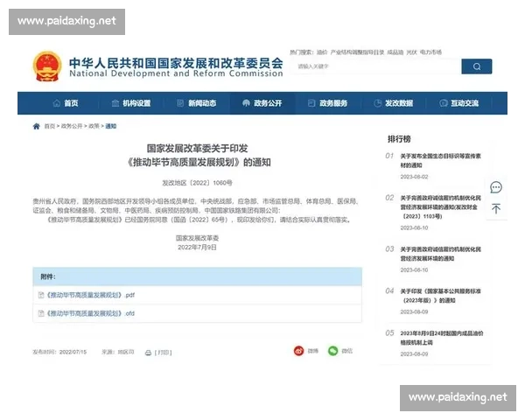Open the 首页 navigation tab
The height and width of the screenshot is (420, 525).
pos(66,103)
